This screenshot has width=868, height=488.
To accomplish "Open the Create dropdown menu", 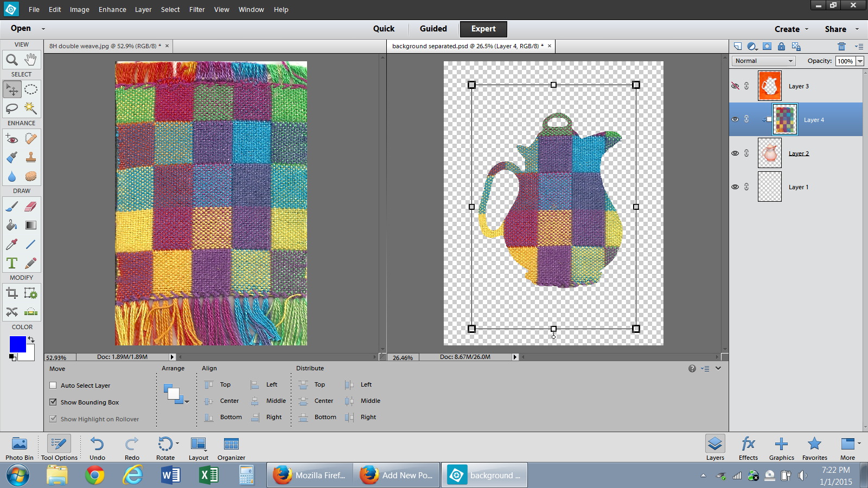I will click(x=791, y=29).
